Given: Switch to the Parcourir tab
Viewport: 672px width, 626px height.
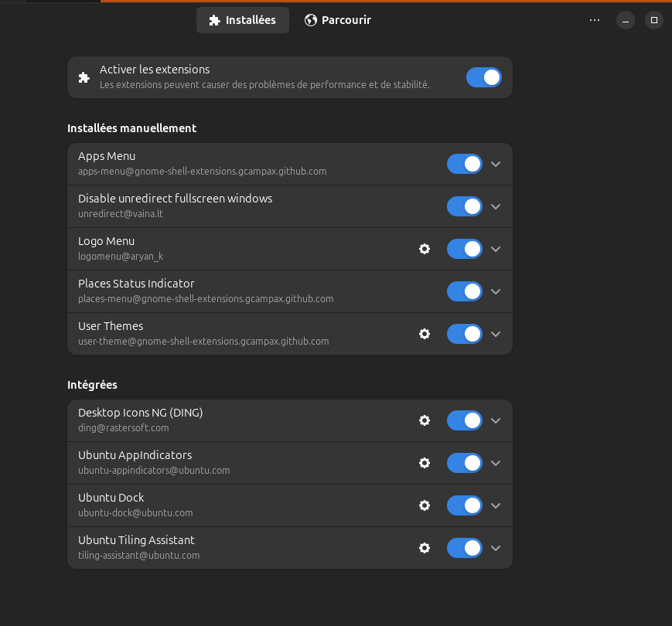Looking at the screenshot, I should click(338, 20).
